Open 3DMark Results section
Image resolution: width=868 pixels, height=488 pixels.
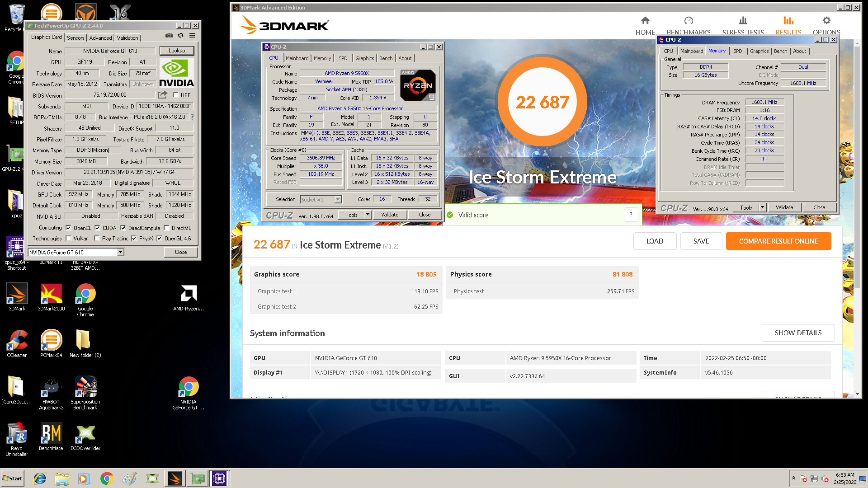[788, 26]
